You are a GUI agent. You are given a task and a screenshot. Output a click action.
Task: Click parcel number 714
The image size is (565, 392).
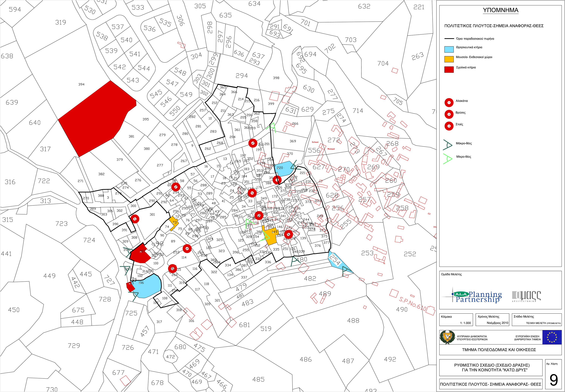(358, 111)
